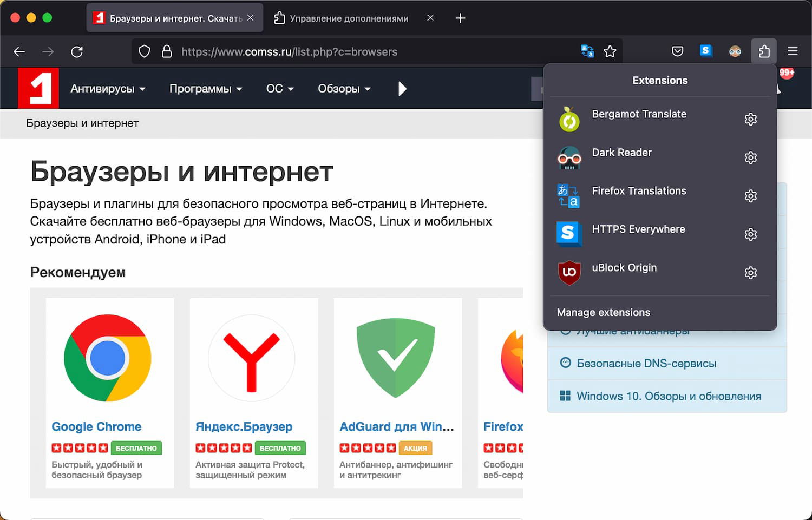The image size is (812, 520).
Task: View site security via the padlock icon
Action: pos(167,51)
